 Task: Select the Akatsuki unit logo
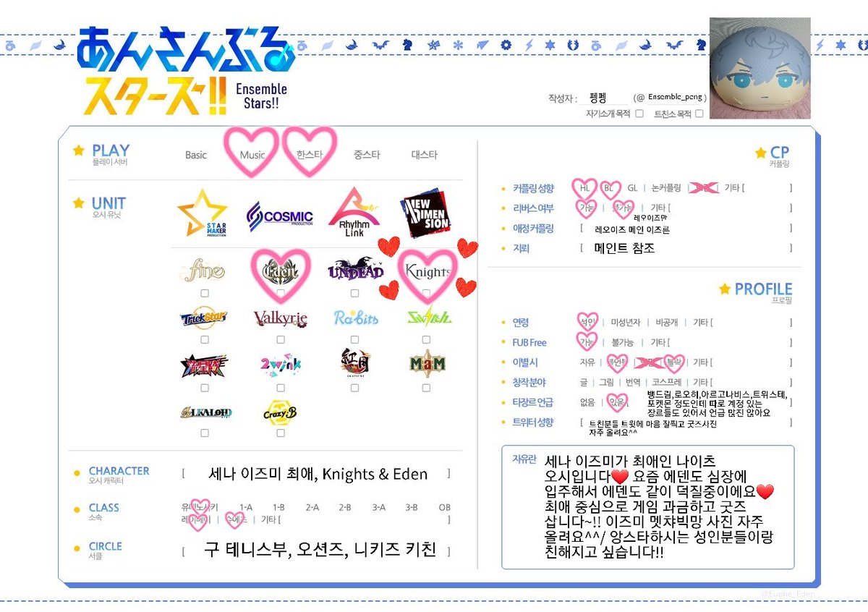pyautogui.click(x=354, y=364)
